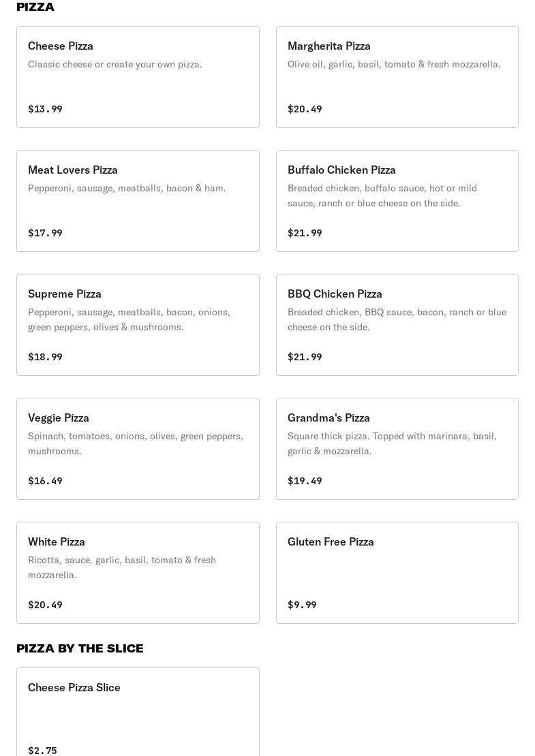Select the White Pizza card

pos(138,573)
